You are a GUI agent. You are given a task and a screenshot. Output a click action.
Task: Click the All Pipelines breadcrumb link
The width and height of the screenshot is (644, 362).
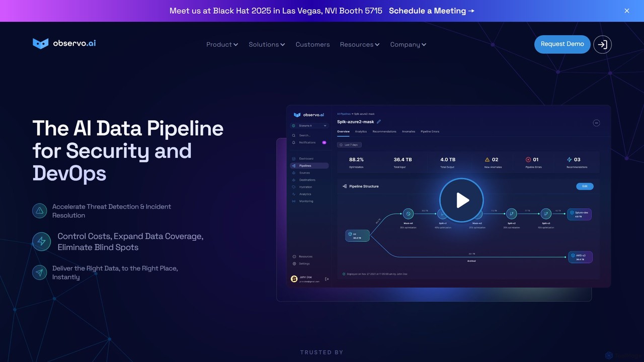click(344, 114)
